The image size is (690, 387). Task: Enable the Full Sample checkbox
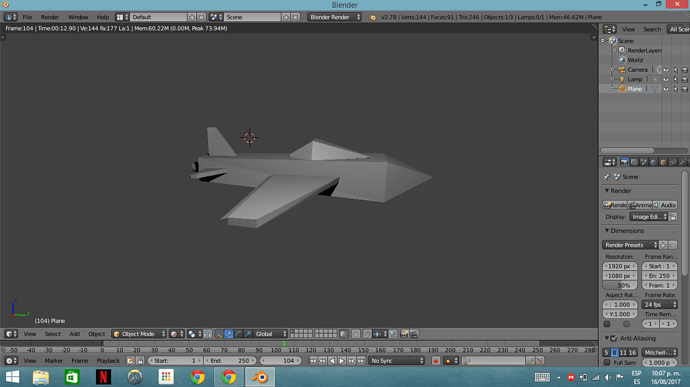coord(607,362)
